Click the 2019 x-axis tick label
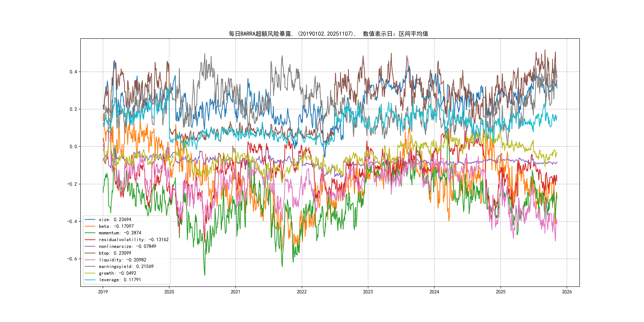This screenshot has height=322, width=644. click(x=103, y=292)
